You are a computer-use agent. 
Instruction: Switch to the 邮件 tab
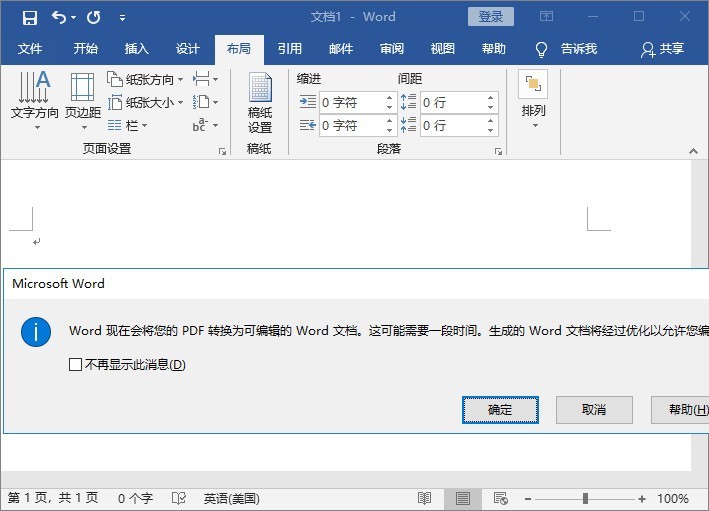[x=341, y=48]
